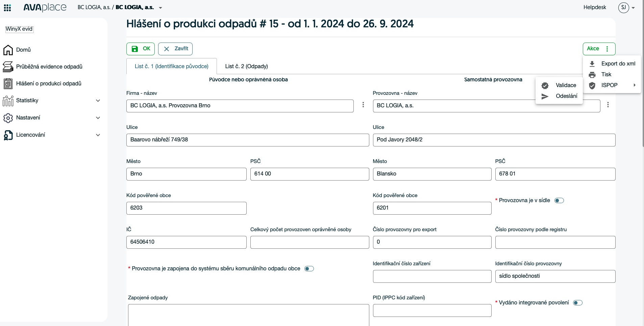Click the 678 01 PSČ field
Viewport: 644px width, 326px height.
coord(555,174)
